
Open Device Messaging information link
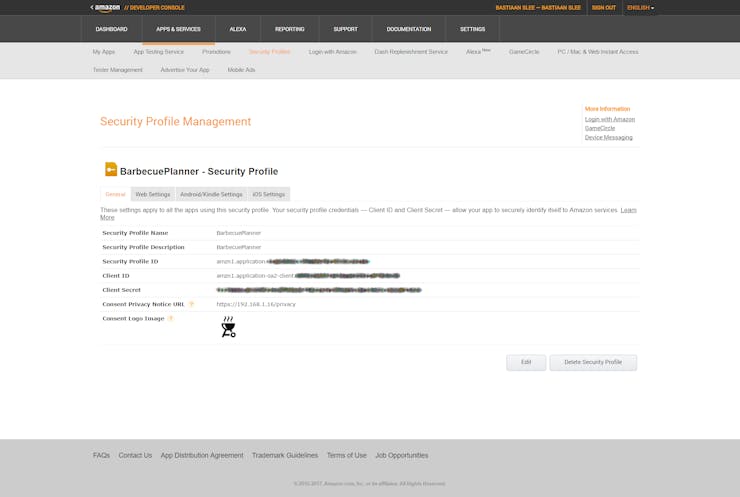[x=609, y=137]
